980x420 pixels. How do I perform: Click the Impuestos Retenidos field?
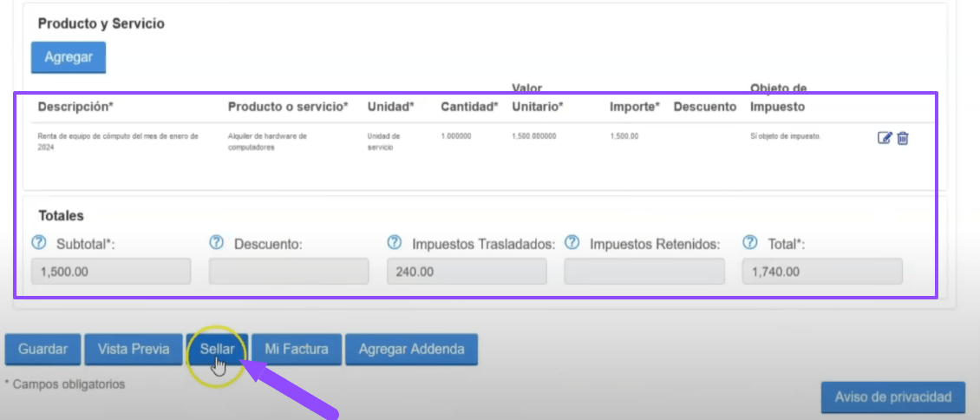click(x=644, y=272)
